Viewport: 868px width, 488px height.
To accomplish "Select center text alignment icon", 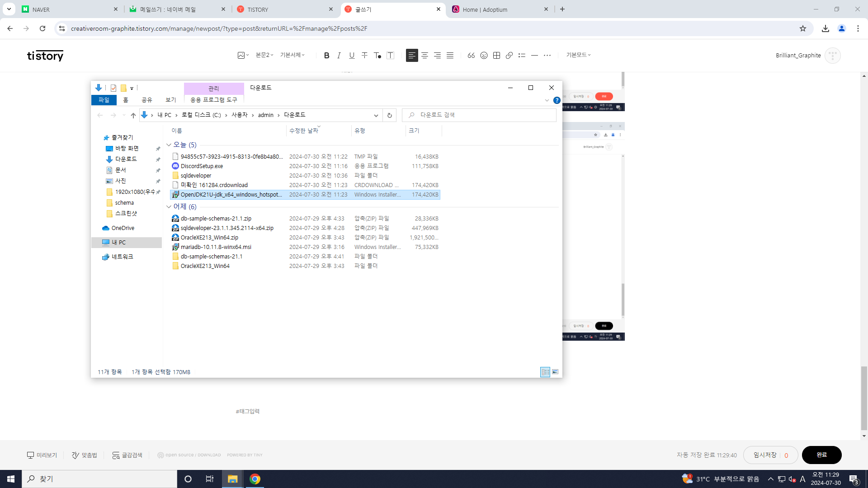I will [x=425, y=55].
